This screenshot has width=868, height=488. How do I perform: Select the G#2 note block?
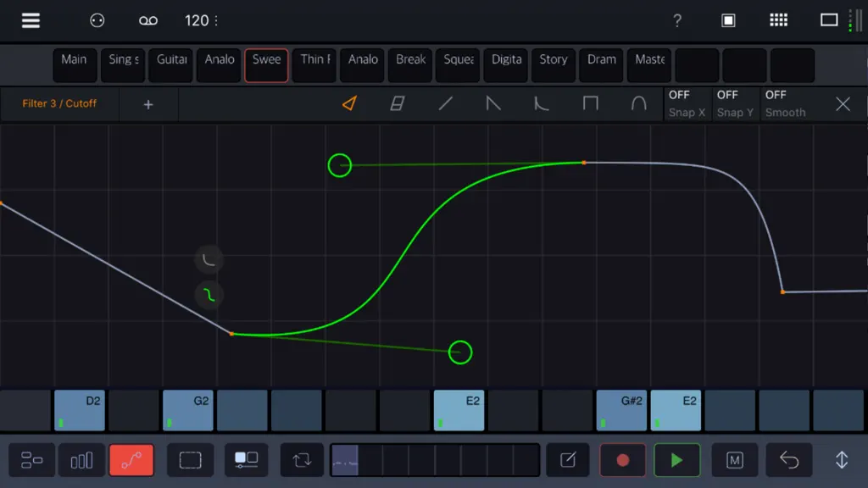pyautogui.click(x=621, y=410)
